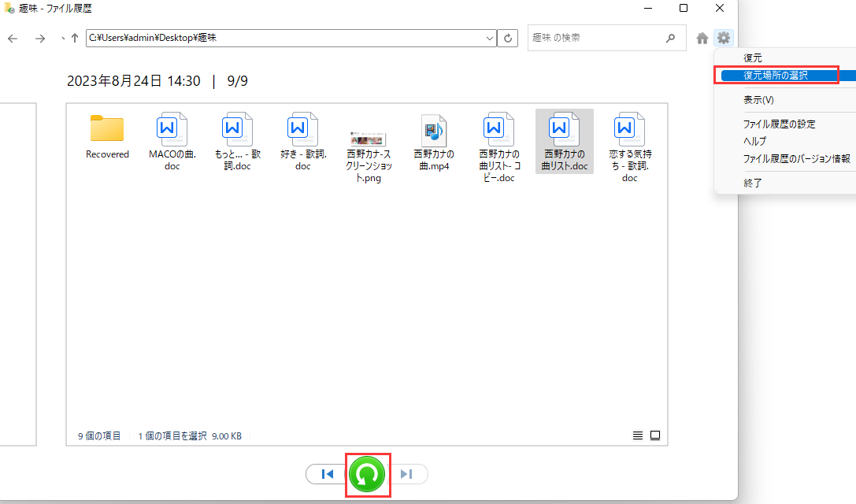
Task: Click the back navigation arrow
Action: (13, 38)
